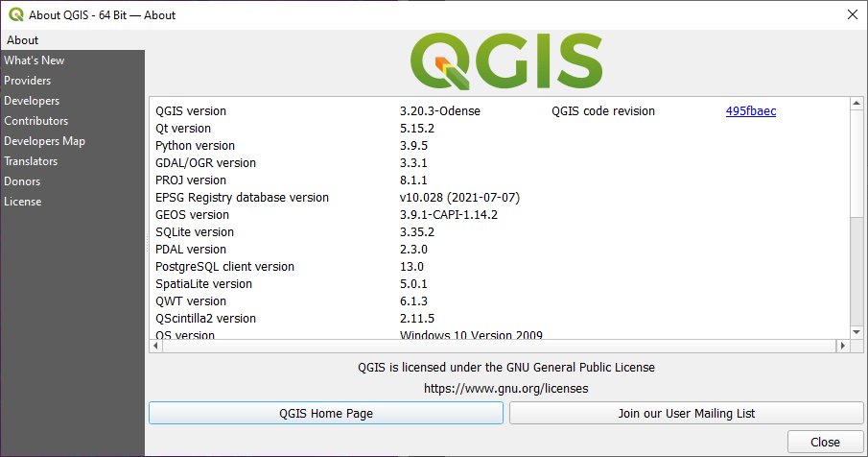Open code revision link 495fbaec
Screen dimensions: 868x457
[x=751, y=111]
